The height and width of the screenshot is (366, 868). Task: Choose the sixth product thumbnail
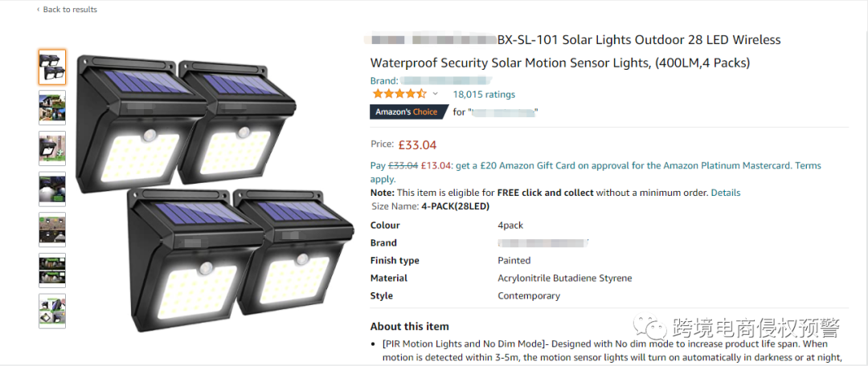point(52,270)
